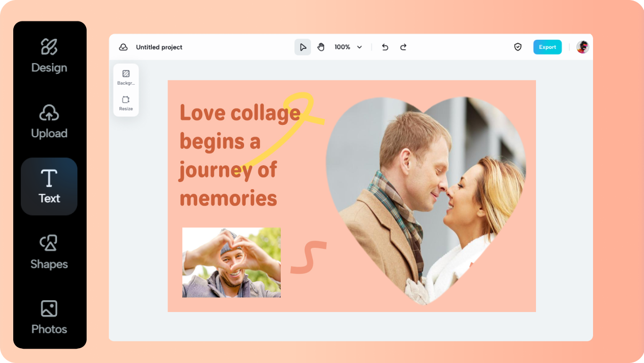Image resolution: width=644 pixels, height=363 pixels.
Task: Click the cloud save icon
Action: pyautogui.click(x=123, y=46)
